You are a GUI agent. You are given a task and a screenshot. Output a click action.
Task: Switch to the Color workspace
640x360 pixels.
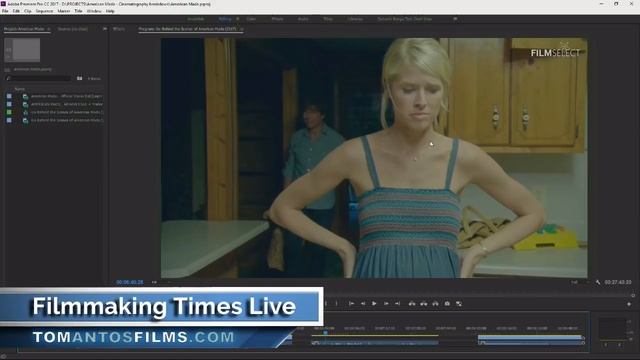tap(251, 19)
